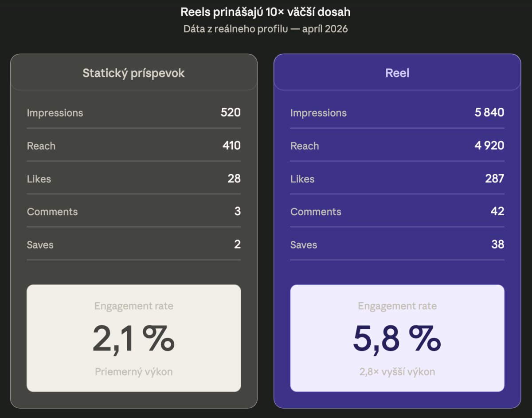Click the 'Priemerný výkon' caption
Viewport: 532px width, 418px height.
coord(133,372)
